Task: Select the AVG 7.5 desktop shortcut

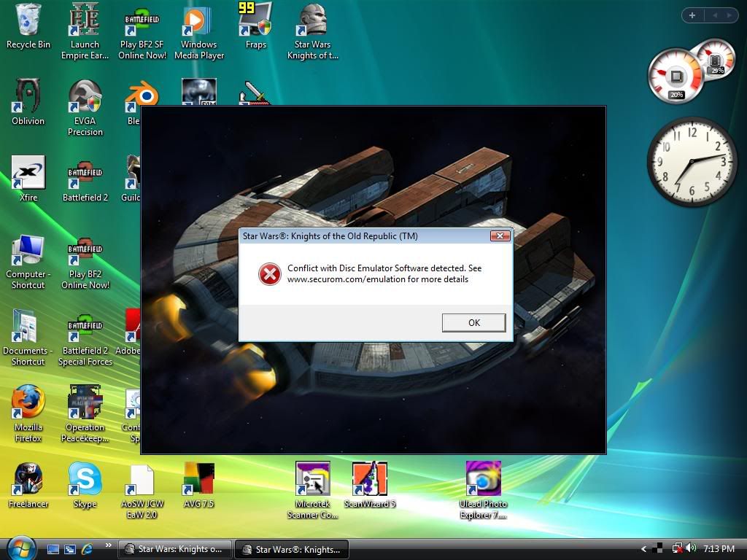Action: (199, 485)
